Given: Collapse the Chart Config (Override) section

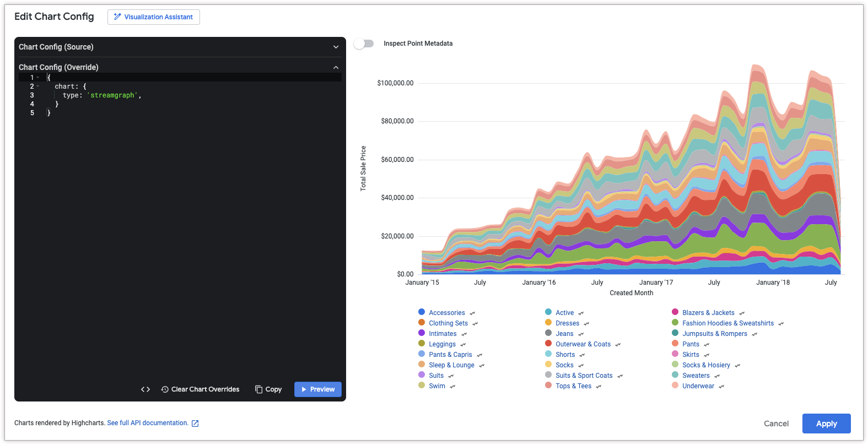Looking at the screenshot, I should pyautogui.click(x=336, y=67).
